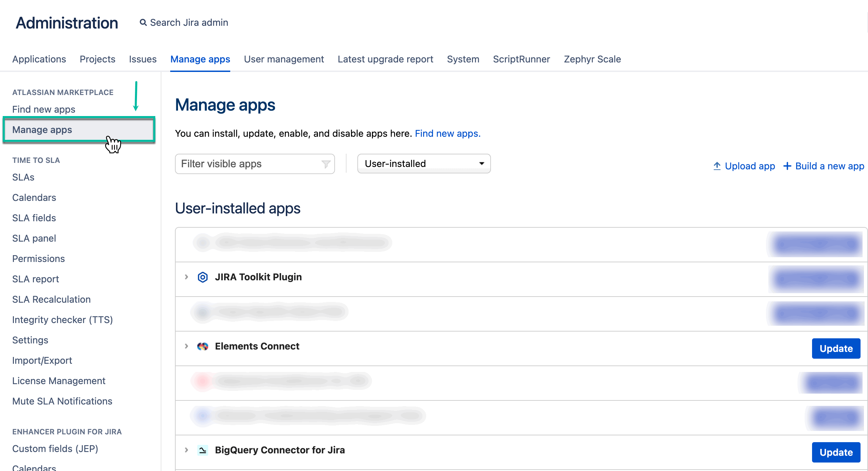868x471 pixels.
Task: Click the search magnifier next to Search Jira admin
Action: 143,22
